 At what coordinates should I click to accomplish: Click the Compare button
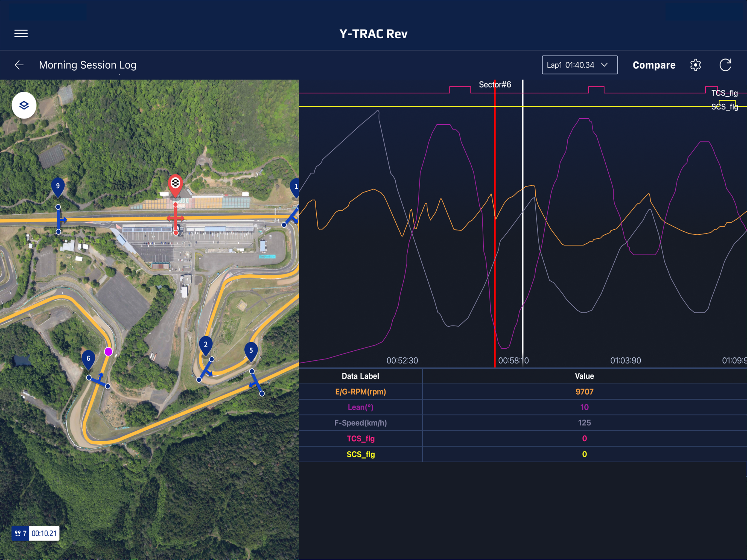[654, 65]
